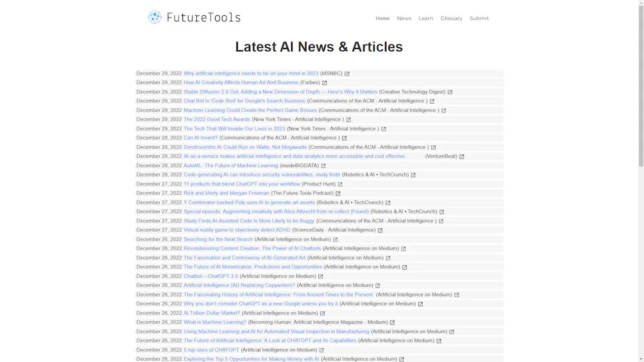This screenshot has width=644, height=362.
Task: Navigate to the Home menu item
Action: (382, 18)
